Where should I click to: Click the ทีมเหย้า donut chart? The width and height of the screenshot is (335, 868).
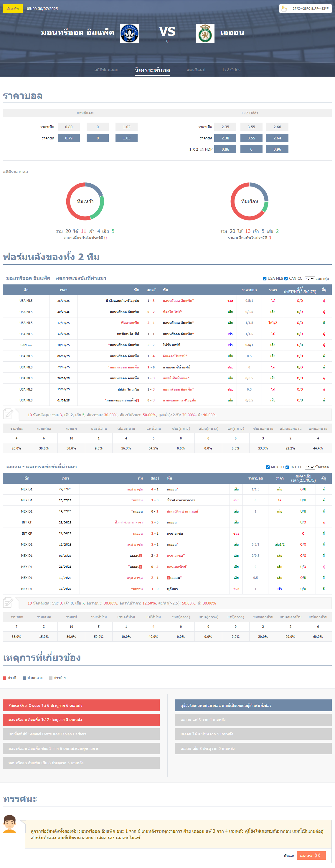coord(85,202)
